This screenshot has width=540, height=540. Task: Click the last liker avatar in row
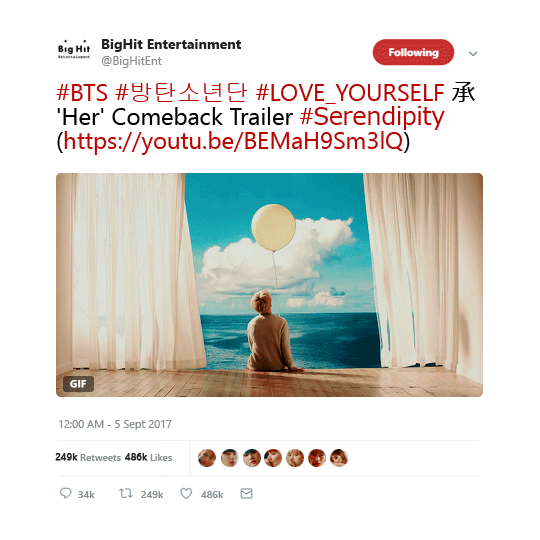pos(339,458)
